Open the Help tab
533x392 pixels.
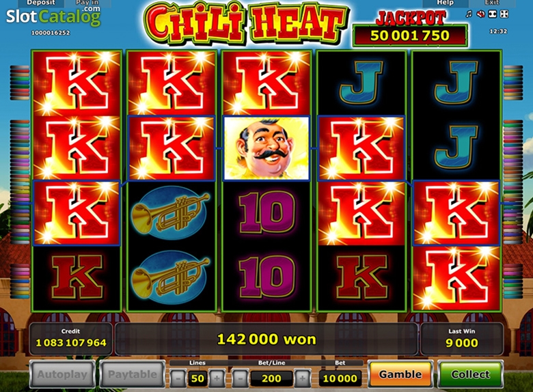pyautogui.click(x=446, y=3)
